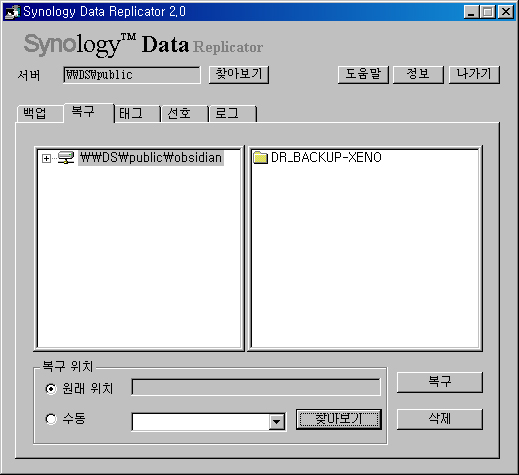The image size is (519, 475).
Task: Open the 로그 tab
Action: (233, 114)
